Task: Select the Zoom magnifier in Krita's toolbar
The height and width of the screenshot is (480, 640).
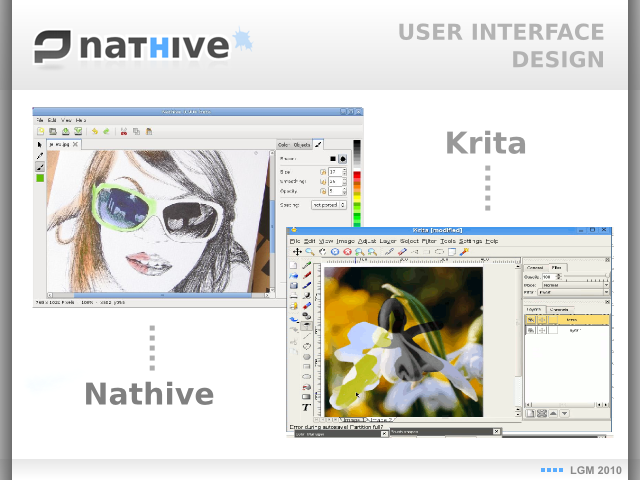Action: pyautogui.click(x=310, y=252)
